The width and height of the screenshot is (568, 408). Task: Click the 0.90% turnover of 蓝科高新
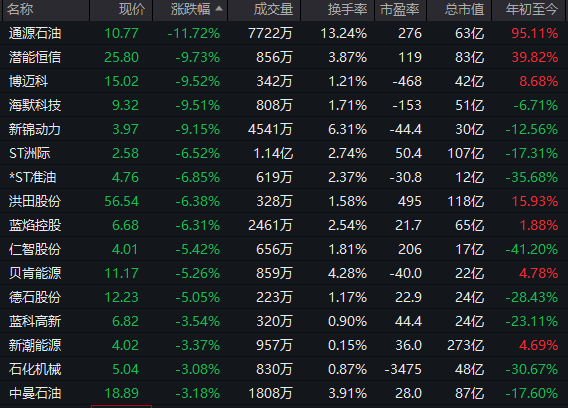tap(347, 321)
